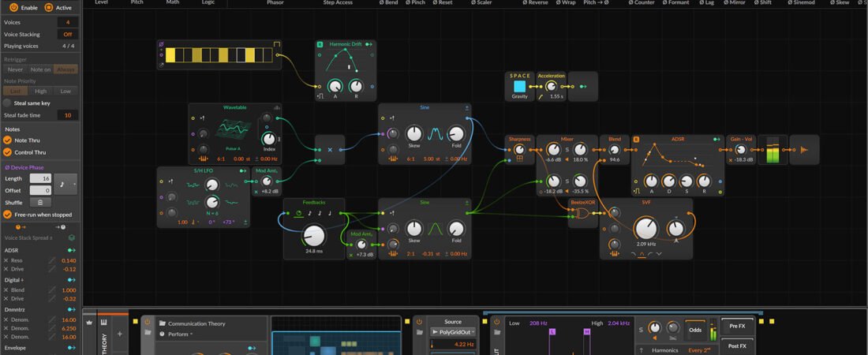Select the Step Access module in palette
Image resolution: width=868 pixels, height=355 pixels.
(338, 3)
